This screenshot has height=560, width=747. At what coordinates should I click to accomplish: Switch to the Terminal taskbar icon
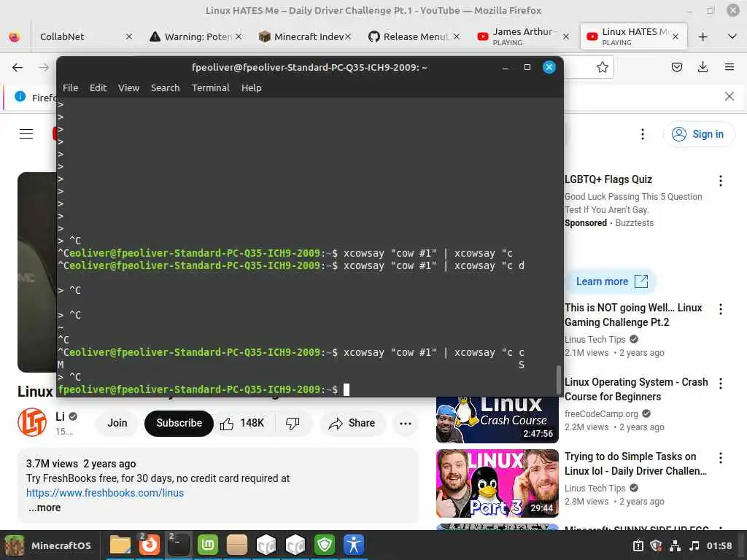click(x=179, y=545)
